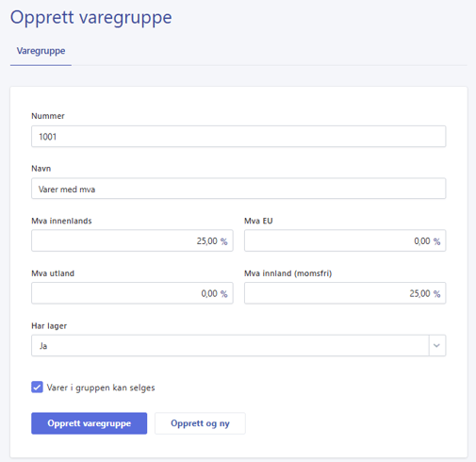Select the Mva EU percentage field
Image resolution: width=476 pixels, height=462 pixels.
(x=345, y=240)
